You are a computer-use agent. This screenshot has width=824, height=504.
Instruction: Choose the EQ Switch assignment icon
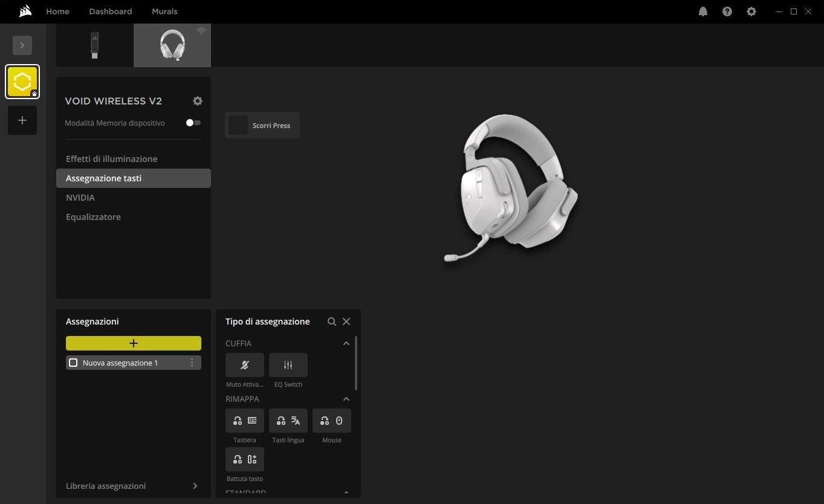point(288,365)
